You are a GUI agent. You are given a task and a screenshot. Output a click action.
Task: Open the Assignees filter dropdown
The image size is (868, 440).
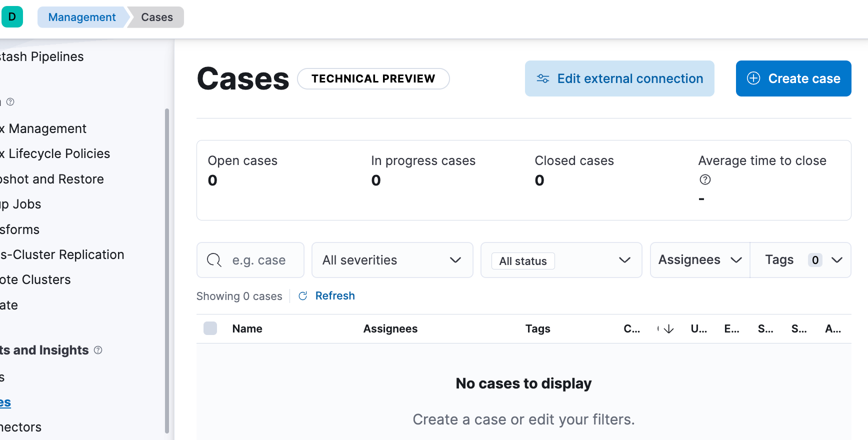[699, 260]
